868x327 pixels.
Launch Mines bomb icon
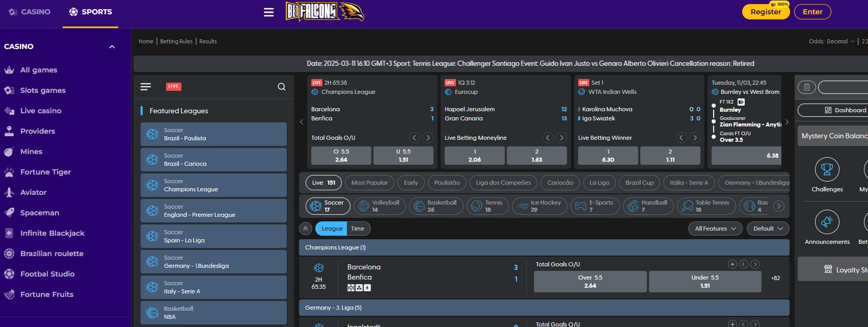(x=9, y=152)
